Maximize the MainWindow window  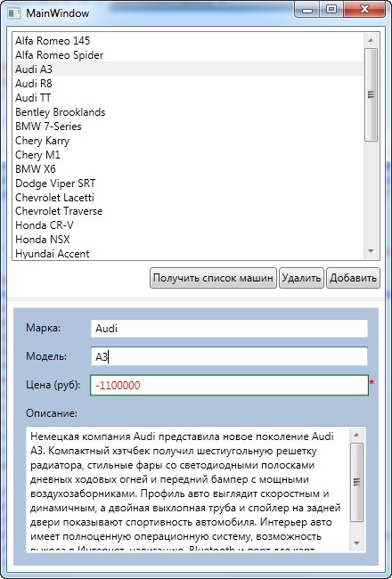[x=331, y=10]
